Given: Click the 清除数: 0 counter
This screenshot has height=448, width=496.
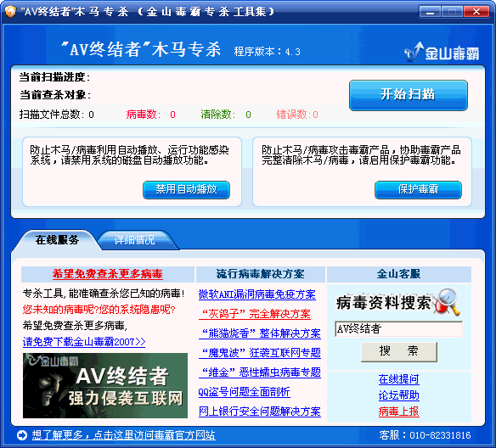Looking at the screenshot, I should (x=226, y=115).
